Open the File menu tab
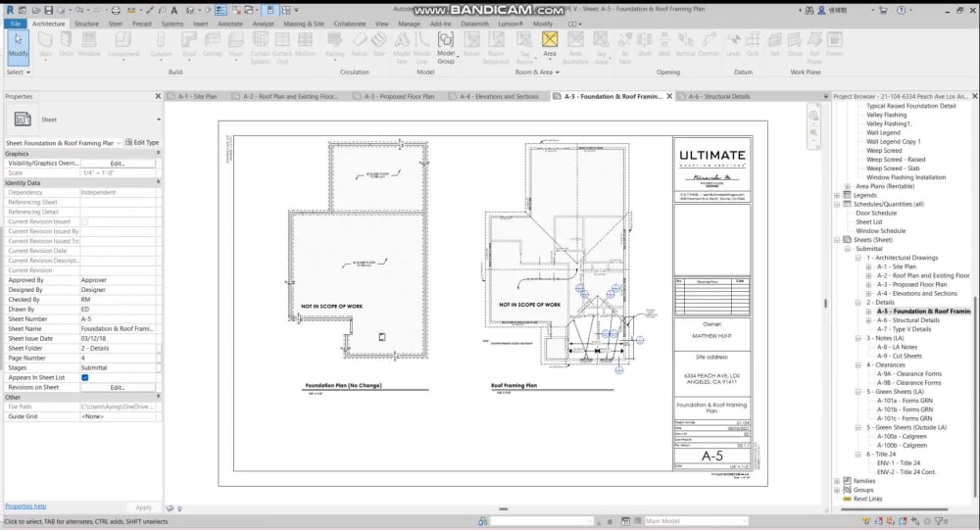The image size is (980, 530). tap(15, 24)
